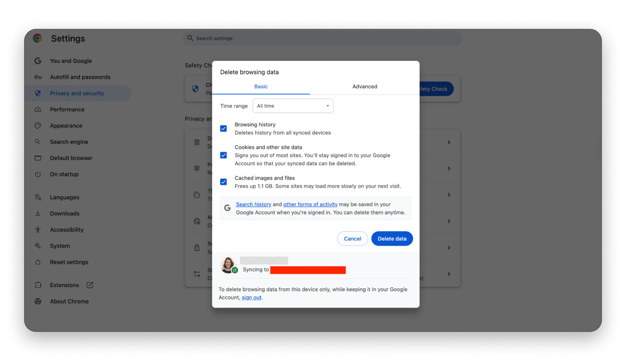This screenshot has width=626, height=364.
Task: Click the Performance gauge icon in sidebar
Action: [38, 109]
